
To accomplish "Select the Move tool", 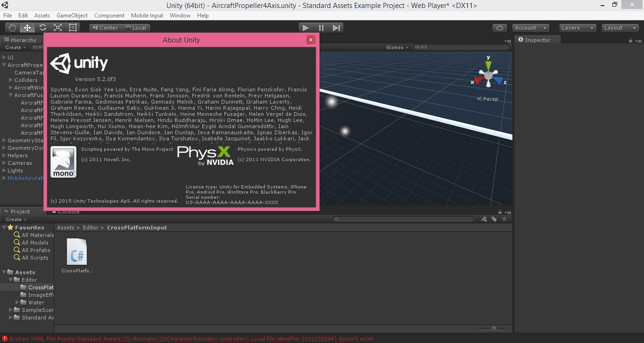I will point(27,28).
